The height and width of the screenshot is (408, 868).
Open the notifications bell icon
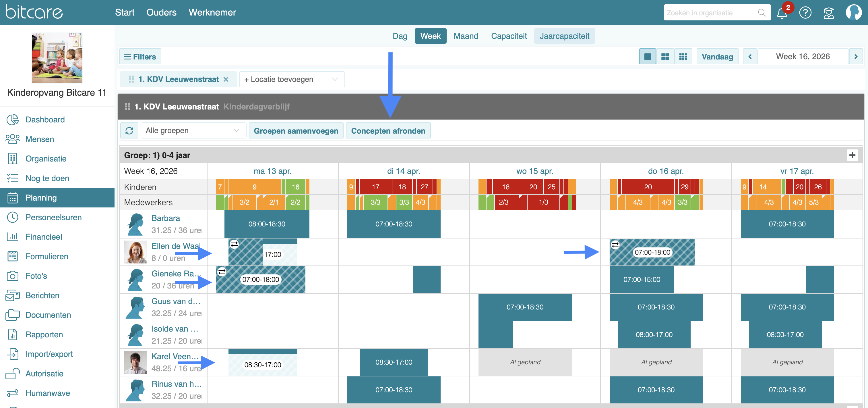coord(782,13)
